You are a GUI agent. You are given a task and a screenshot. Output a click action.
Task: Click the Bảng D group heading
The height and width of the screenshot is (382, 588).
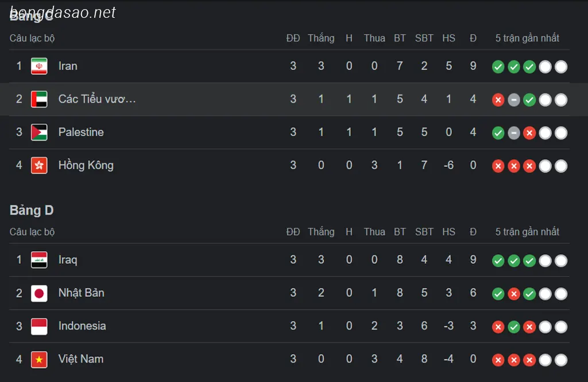[32, 211]
